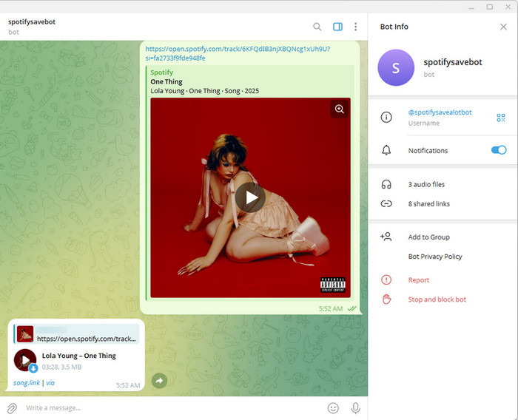518x420 pixels.
Task: Open the open.spotify.com track link
Action: [238, 53]
